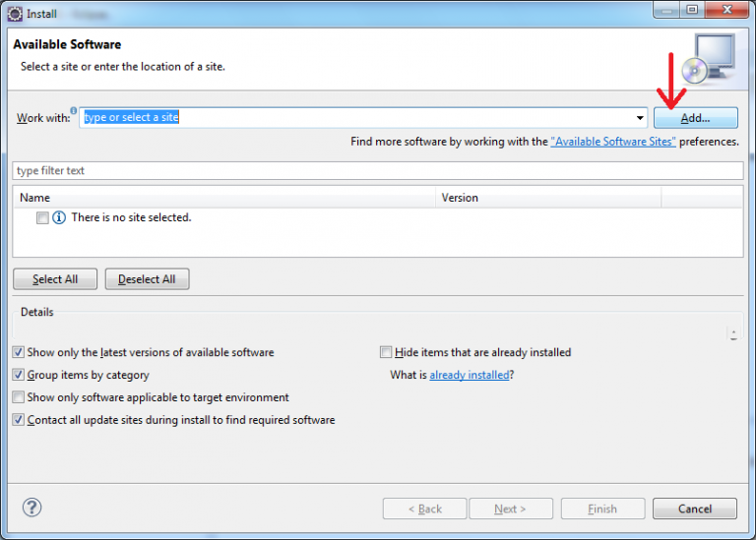Click the info decorator next to Work with

tap(74, 111)
